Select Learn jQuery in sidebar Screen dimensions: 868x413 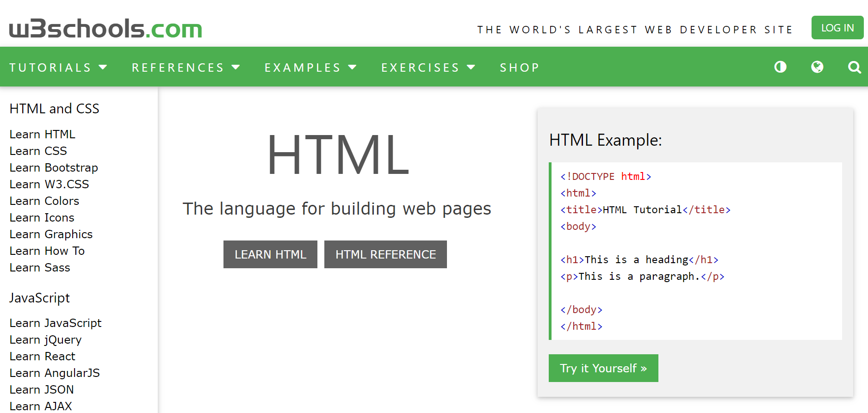tap(45, 339)
